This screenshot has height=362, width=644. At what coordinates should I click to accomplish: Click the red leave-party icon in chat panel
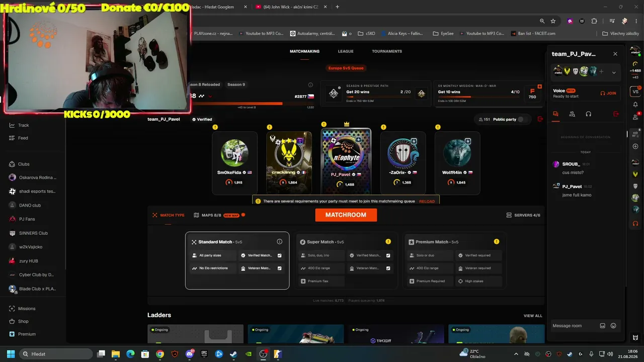pyautogui.click(x=616, y=114)
